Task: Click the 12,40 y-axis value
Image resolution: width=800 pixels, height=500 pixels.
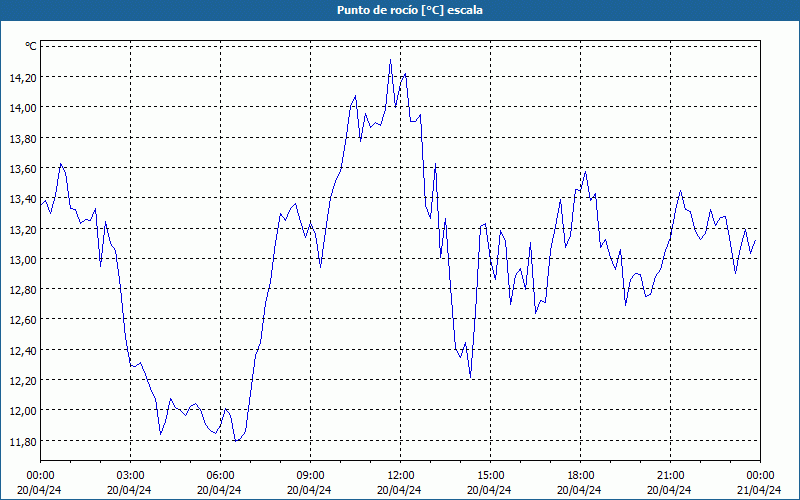Action: (x=23, y=350)
